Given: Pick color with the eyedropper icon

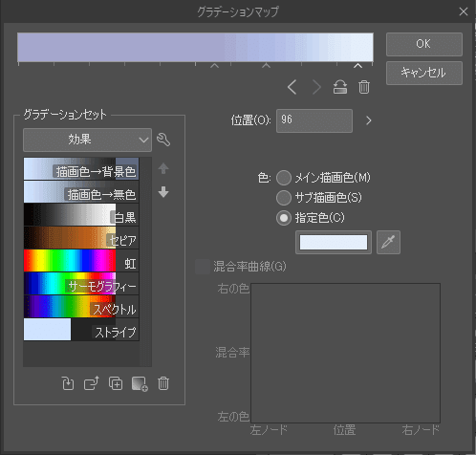Looking at the screenshot, I should pyautogui.click(x=388, y=242).
